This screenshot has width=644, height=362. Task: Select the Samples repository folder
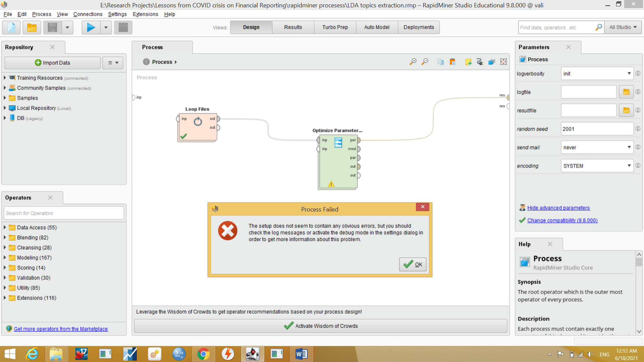[x=28, y=98]
